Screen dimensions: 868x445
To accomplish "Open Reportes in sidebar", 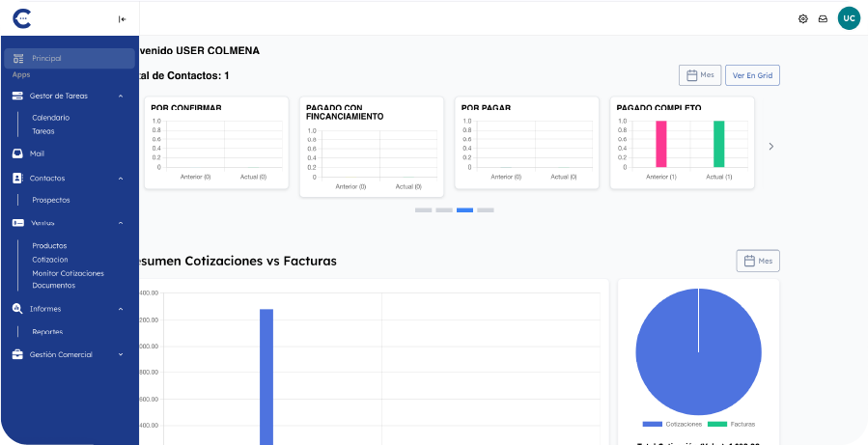I will click(x=47, y=332).
